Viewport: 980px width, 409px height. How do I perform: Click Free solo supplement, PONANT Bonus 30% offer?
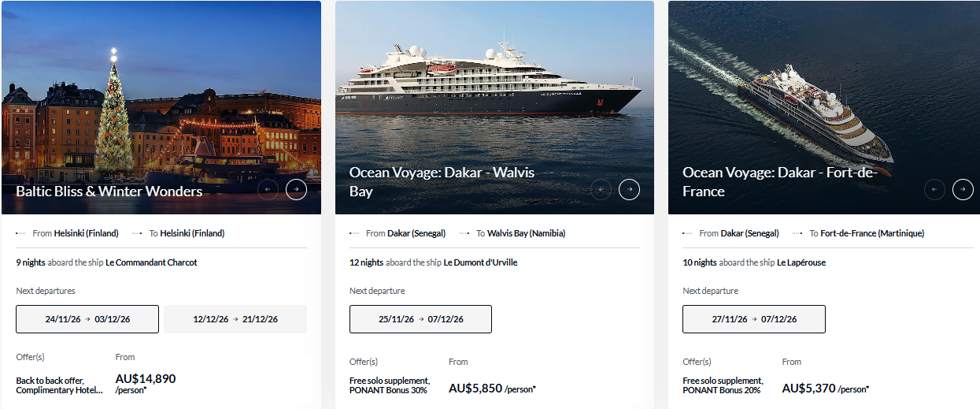click(x=390, y=385)
